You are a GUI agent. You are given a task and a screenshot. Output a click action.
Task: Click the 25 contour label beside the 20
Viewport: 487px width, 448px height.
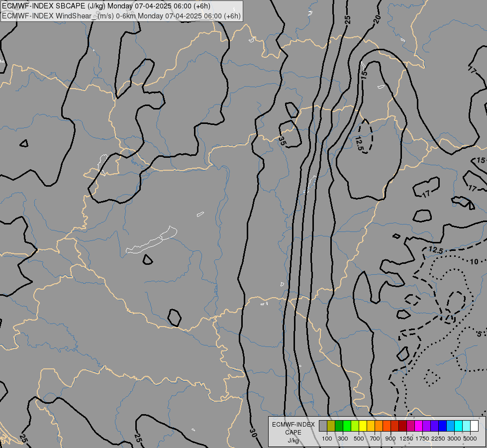pos(348,20)
